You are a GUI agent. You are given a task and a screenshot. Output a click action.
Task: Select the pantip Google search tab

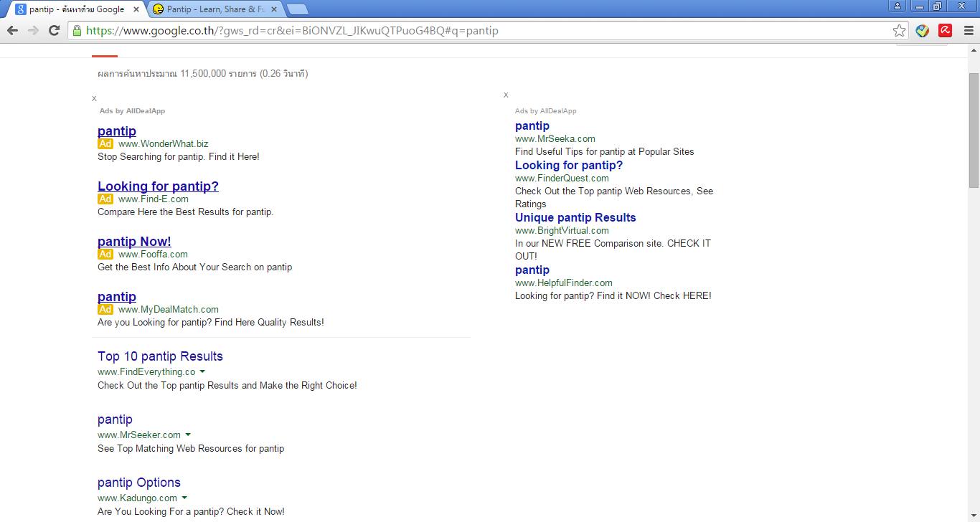75,9
